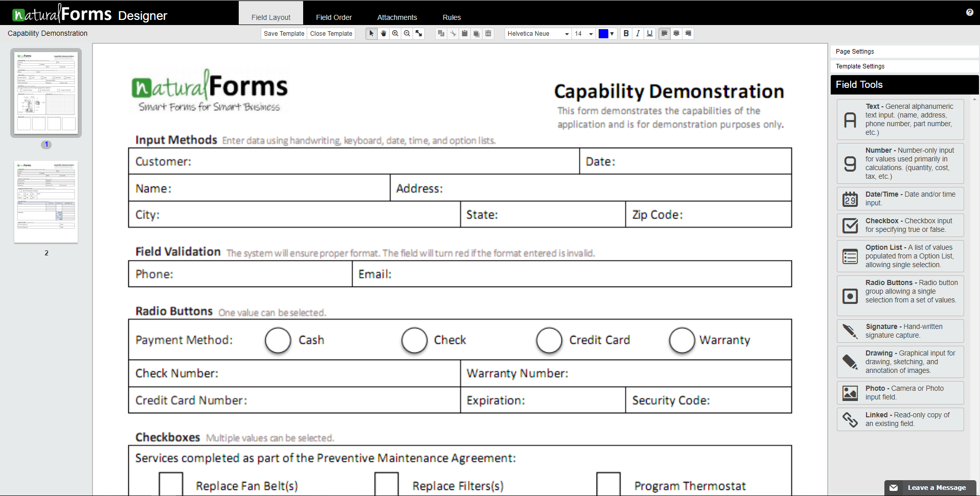Click the copy fields icon
This screenshot has height=496, width=980.
441,33
